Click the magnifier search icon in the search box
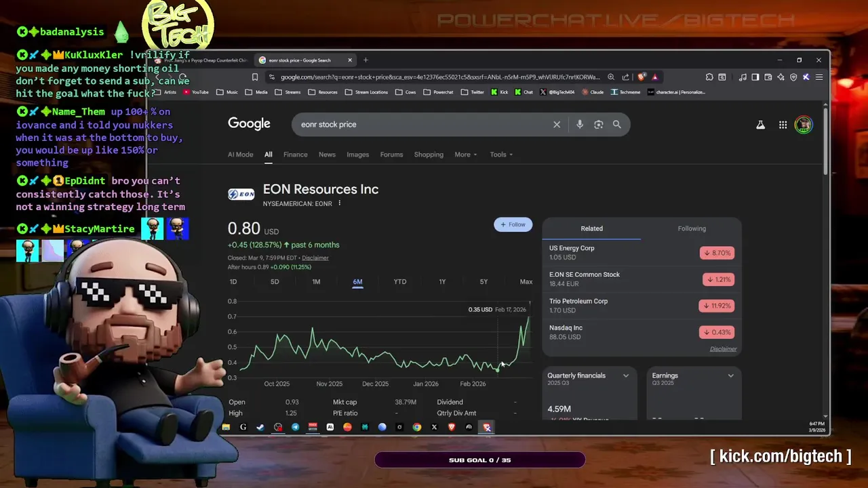Viewport: 868px width, 488px height. pos(617,125)
